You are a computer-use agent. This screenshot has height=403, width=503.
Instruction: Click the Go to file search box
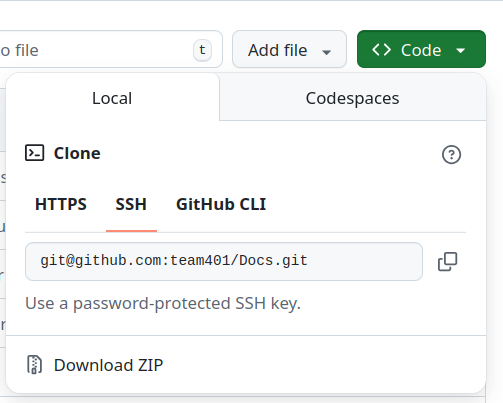click(110, 49)
